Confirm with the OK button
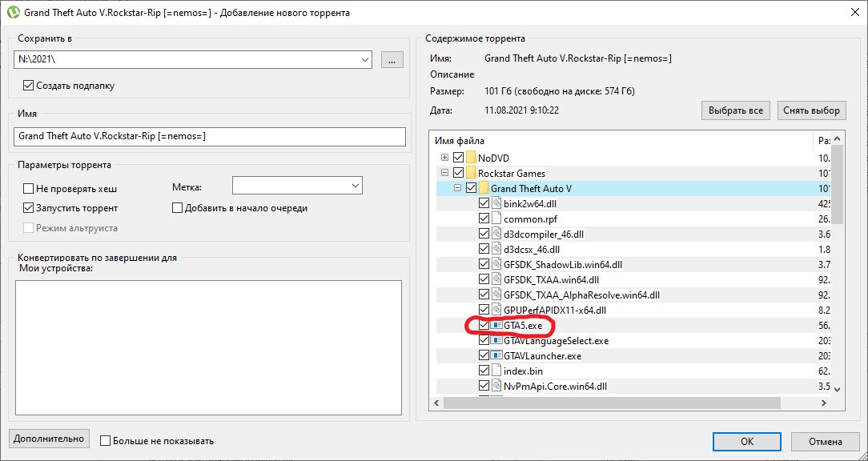Viewport: 868px width, 461px height. [x=747, y=441]
